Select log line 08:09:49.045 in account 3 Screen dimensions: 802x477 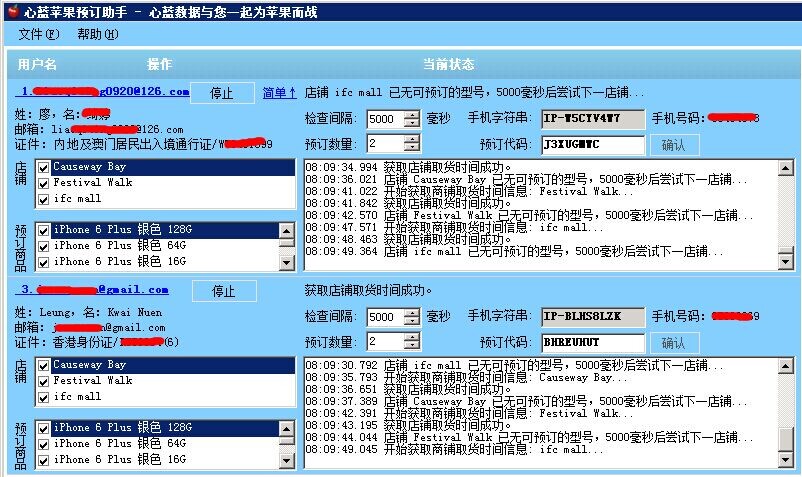pos(454,449)
